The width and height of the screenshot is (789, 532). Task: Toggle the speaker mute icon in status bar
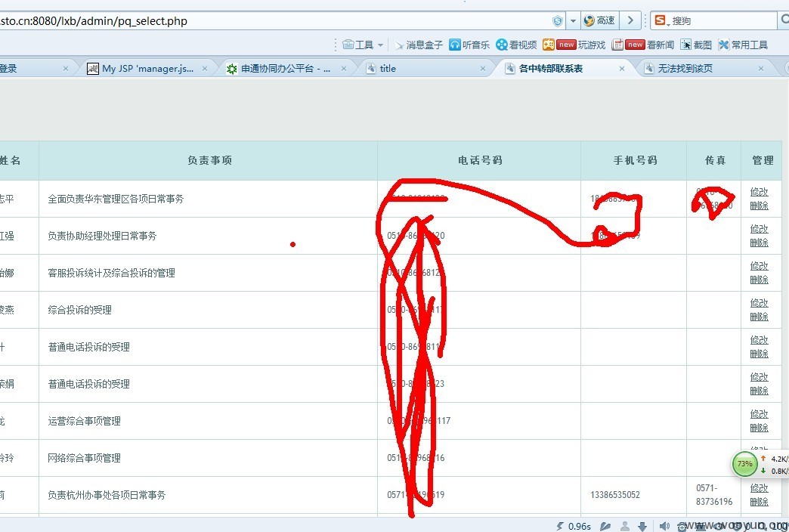(x=664, y=527)
